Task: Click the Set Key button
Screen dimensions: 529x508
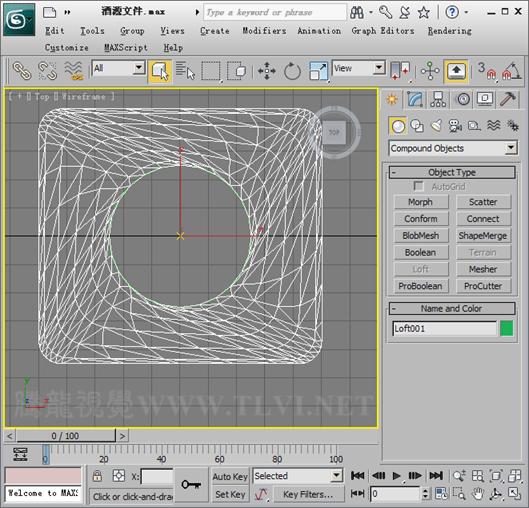Action: (230, 495)
